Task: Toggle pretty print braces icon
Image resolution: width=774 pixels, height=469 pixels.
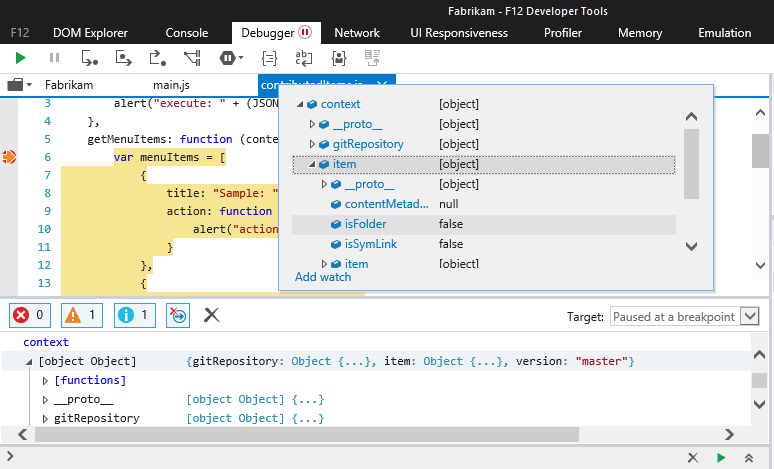Action: click(x=269, y=58)
